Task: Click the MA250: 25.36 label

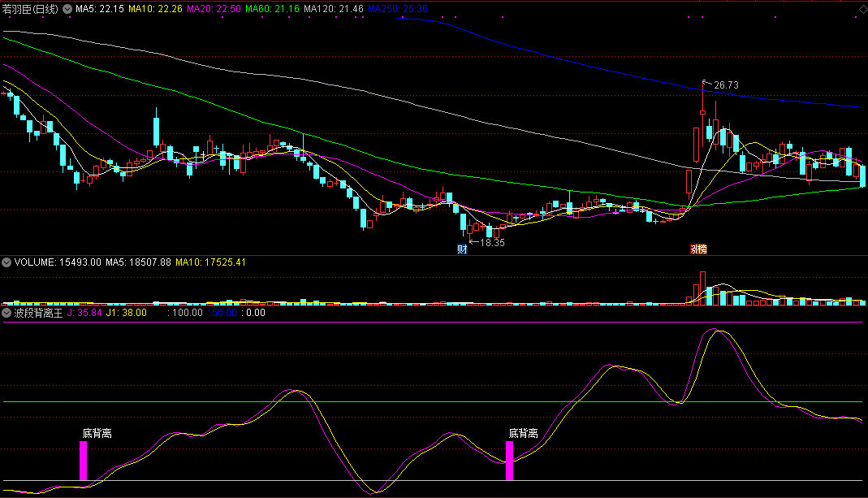Action: [398, 9]
